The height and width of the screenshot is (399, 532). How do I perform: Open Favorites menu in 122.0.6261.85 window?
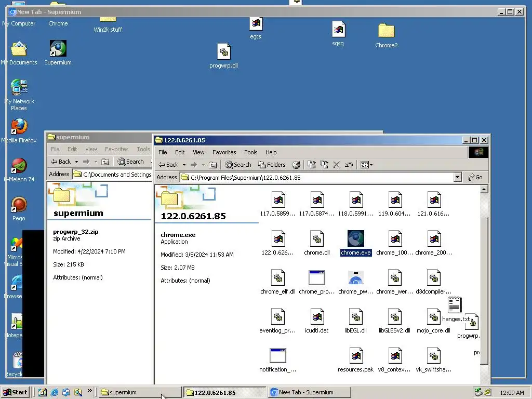[224, 152]
